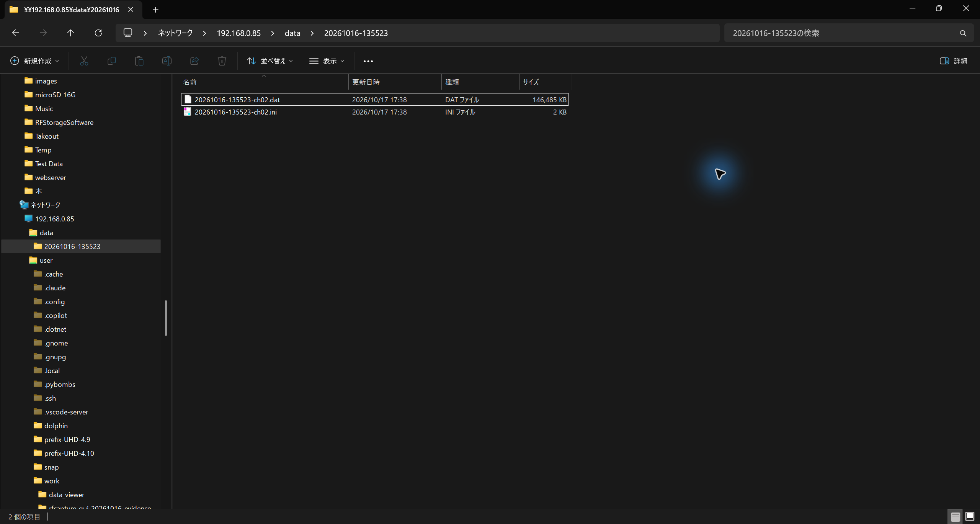Toggle the 詳細 details pane
Screen dimensions: 980x524
954,61
